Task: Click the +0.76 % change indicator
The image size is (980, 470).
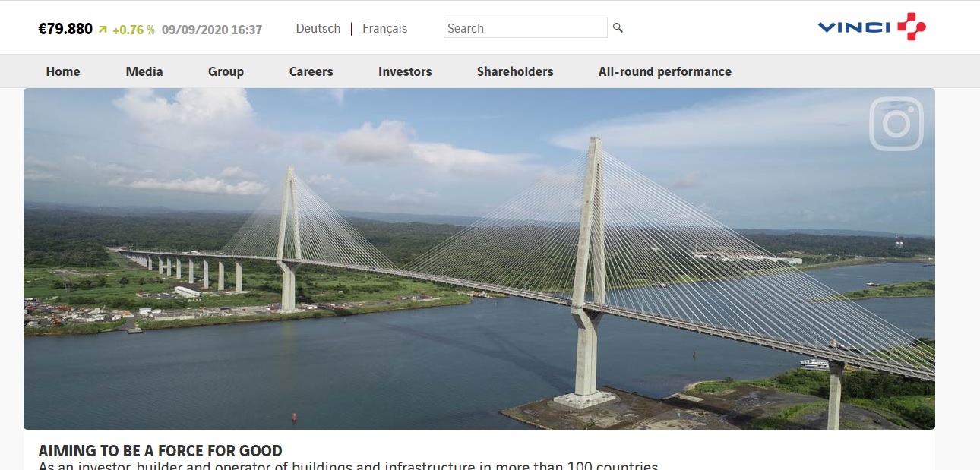Action: click(134, 30)
